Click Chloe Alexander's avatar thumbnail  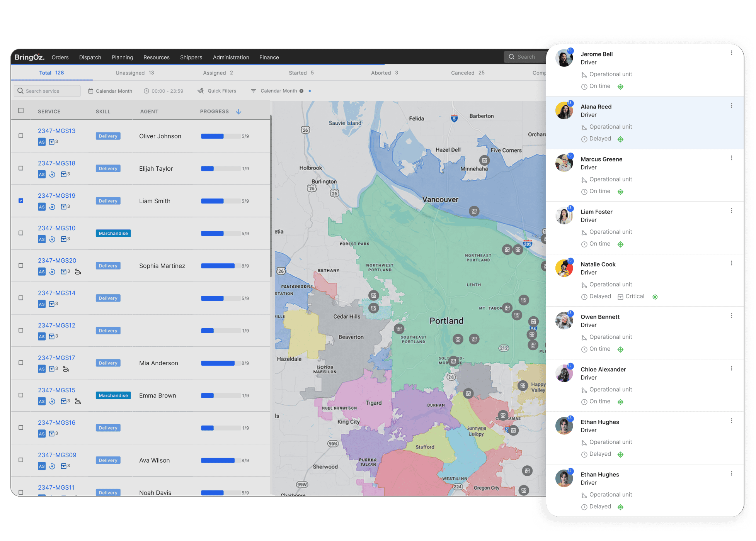click(x=564, y=373)
